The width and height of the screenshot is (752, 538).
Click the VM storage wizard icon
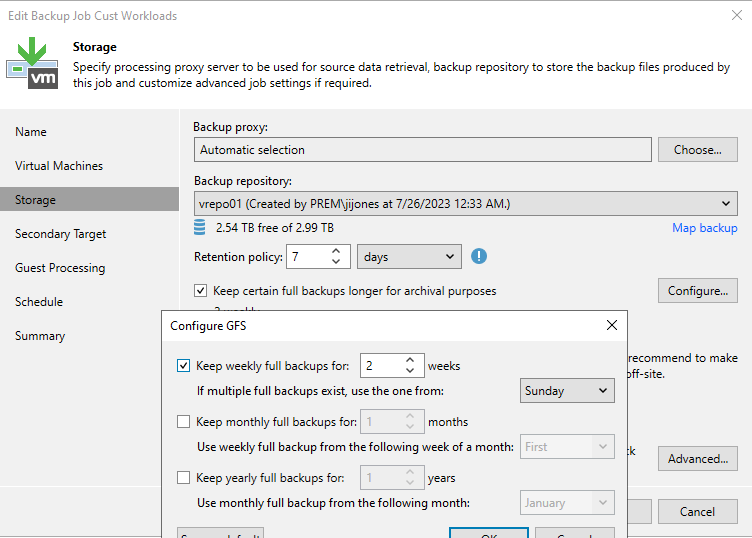click(32, 64)
